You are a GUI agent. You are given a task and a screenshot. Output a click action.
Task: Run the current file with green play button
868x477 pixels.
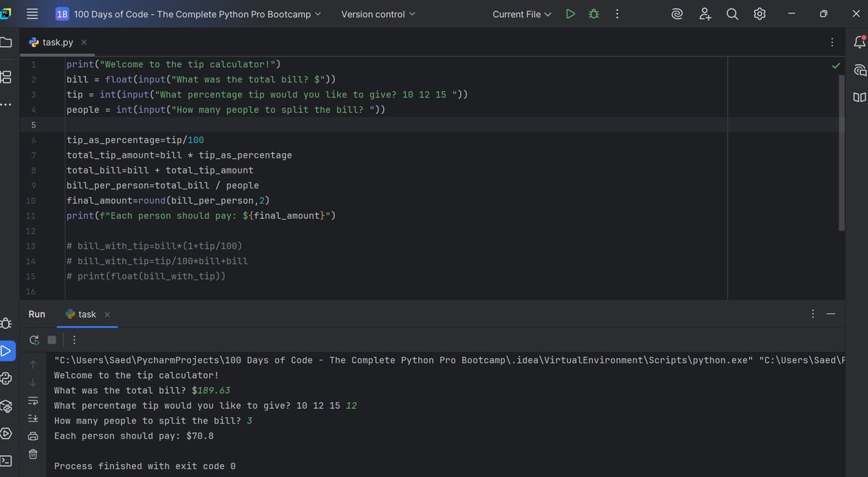(571, 14)
